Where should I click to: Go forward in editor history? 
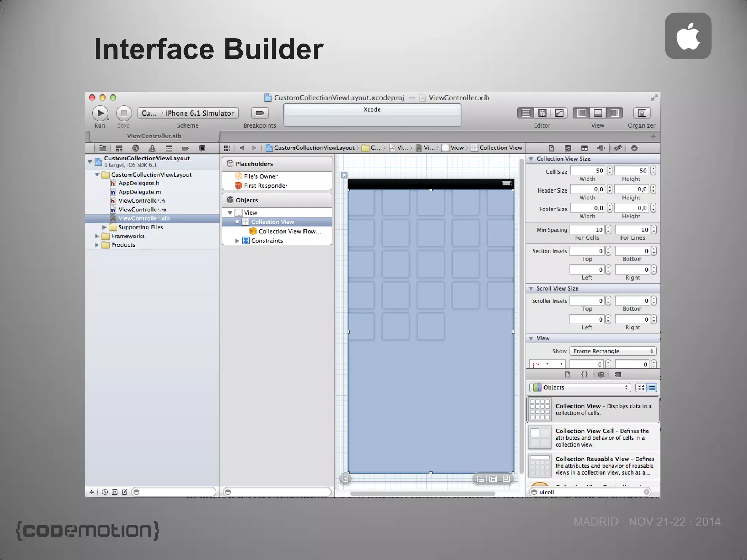click(254, 148)
